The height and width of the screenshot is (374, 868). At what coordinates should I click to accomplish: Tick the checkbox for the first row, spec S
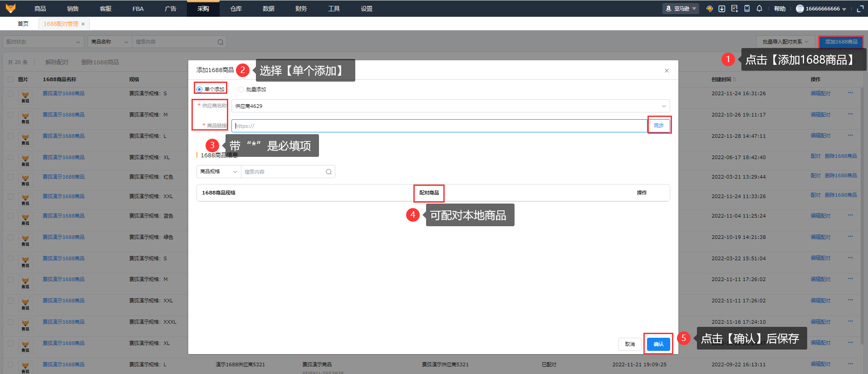10,93
